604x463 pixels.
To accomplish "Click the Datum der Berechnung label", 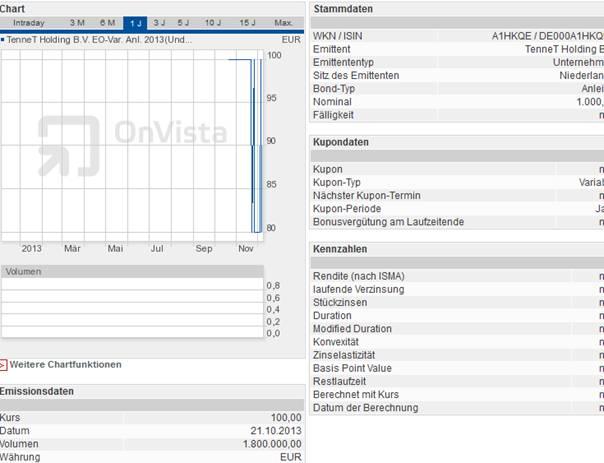I will point(366,408).
